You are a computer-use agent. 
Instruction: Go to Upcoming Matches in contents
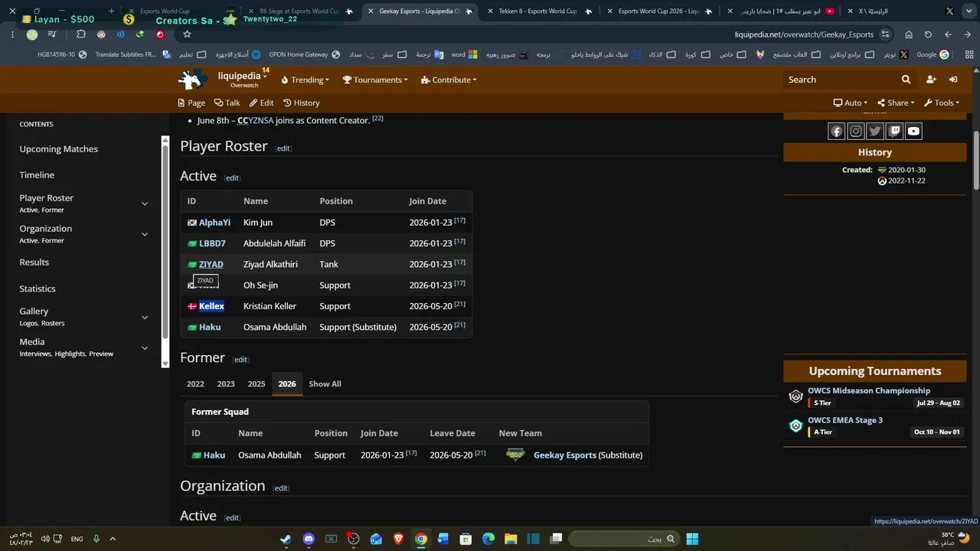click(x=59, y=149)
